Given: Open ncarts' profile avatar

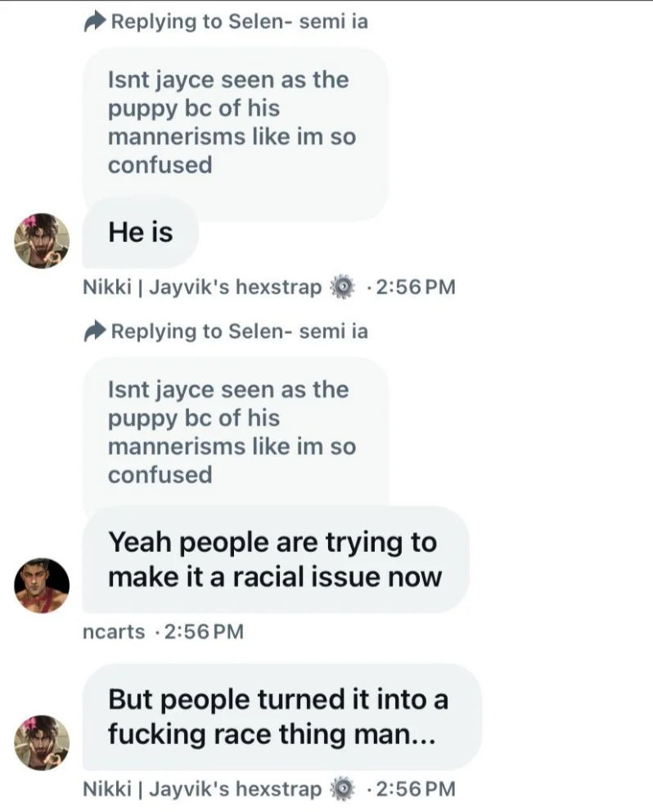Looking at the screenshot, I should click(42, 585).
